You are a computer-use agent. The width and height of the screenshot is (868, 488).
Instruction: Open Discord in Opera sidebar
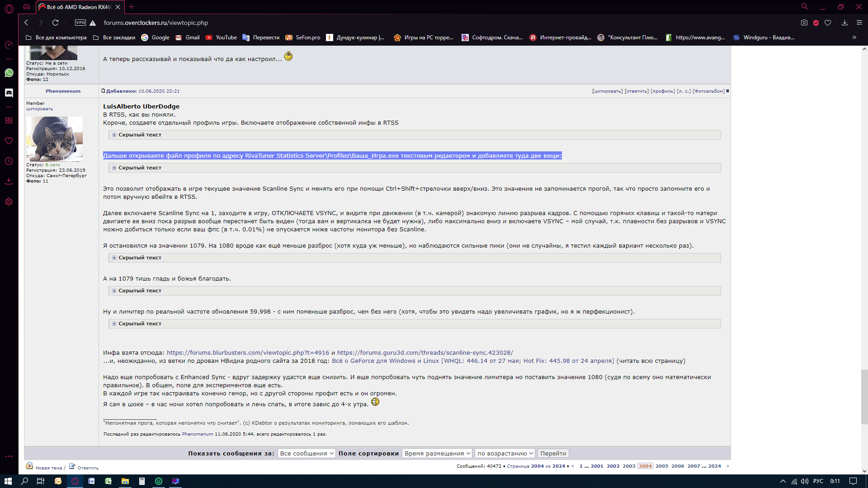point(9,93)
